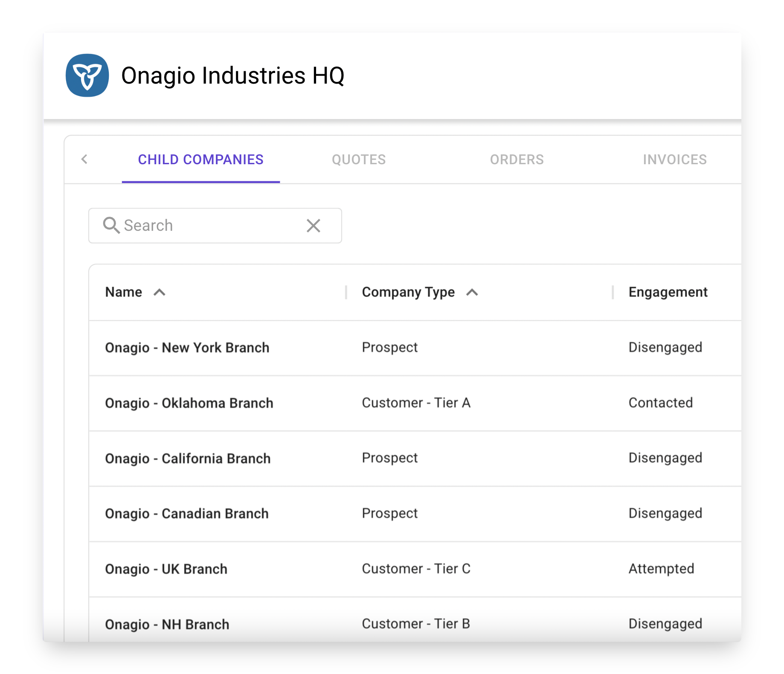
Task: Select Disengaged in NH Branch row
Action: [x=665, y=624]
